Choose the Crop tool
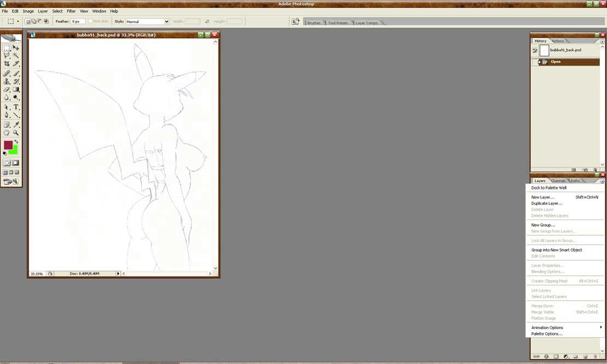 coord(7,64)
